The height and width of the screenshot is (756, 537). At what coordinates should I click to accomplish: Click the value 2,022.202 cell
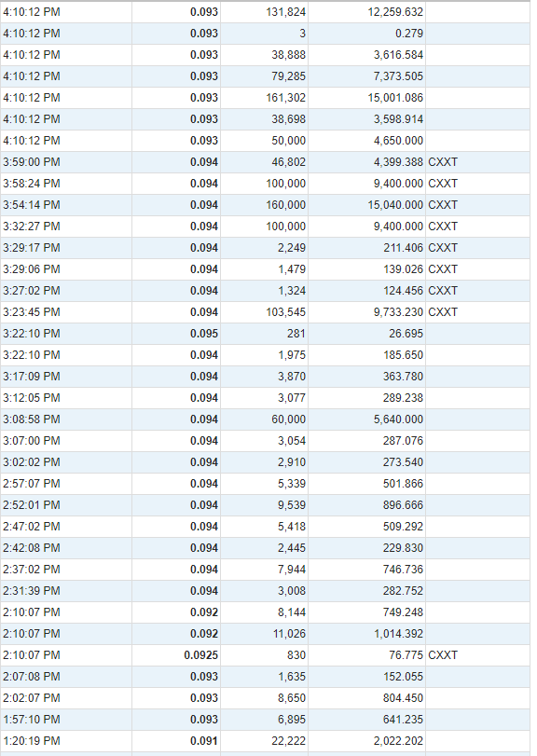point(366,741)
